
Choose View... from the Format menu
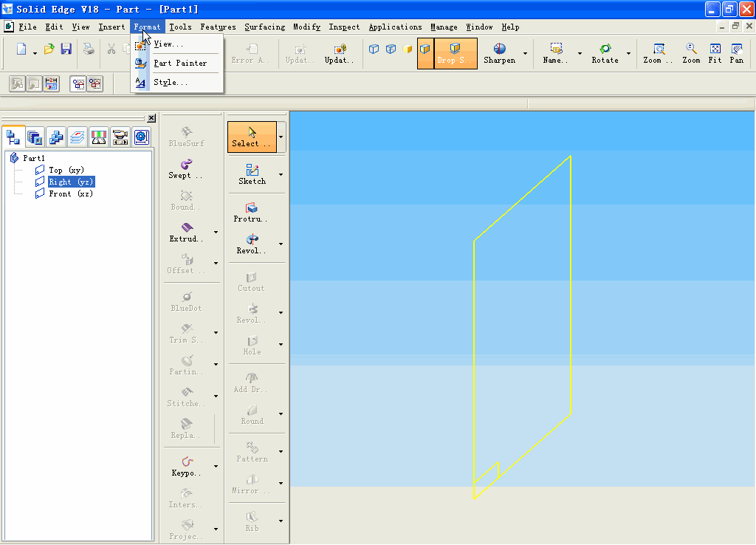pyautogui.click(x=176, y=44)
